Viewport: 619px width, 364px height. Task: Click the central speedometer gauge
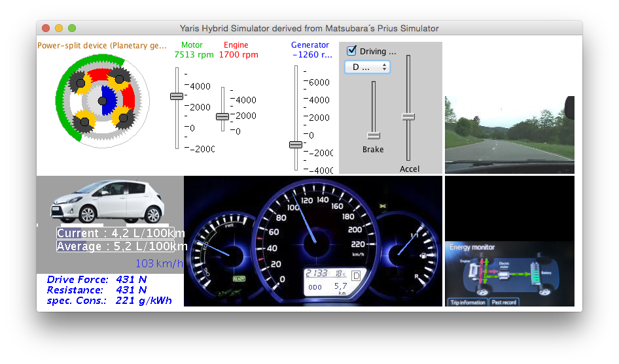click(x=316, y=242)
